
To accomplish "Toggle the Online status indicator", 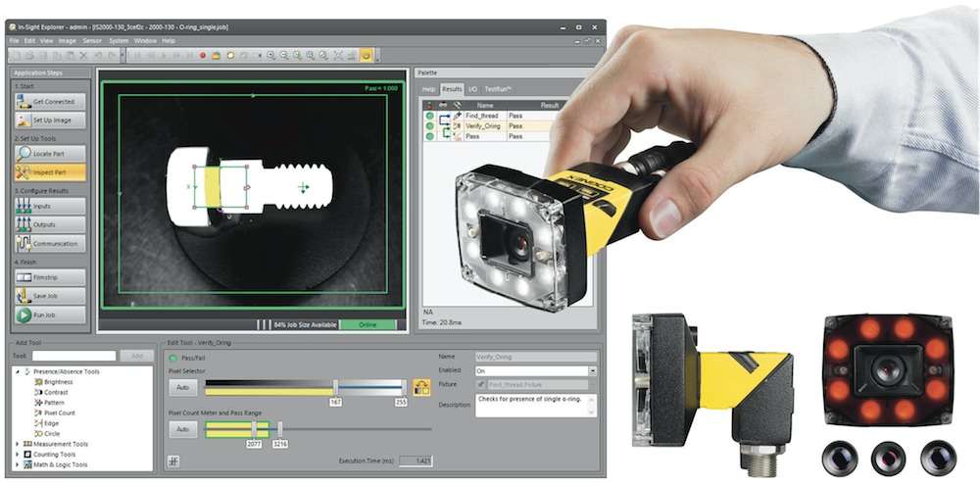I will (367, 325).
